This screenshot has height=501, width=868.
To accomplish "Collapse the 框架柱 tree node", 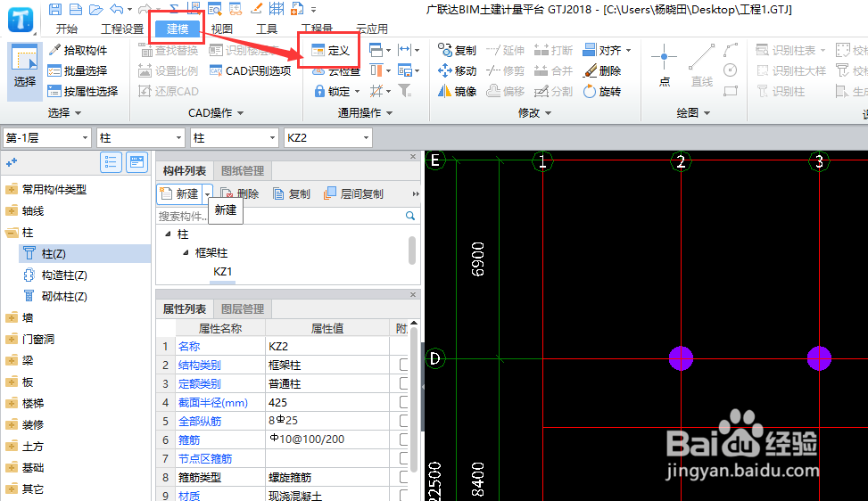I will [186, 252].
